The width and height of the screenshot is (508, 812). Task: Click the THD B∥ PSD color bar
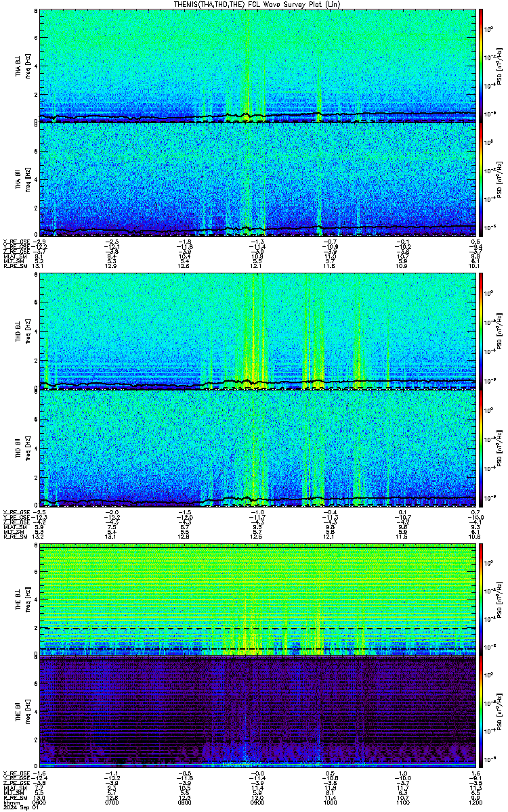click(x=481, y=448)
